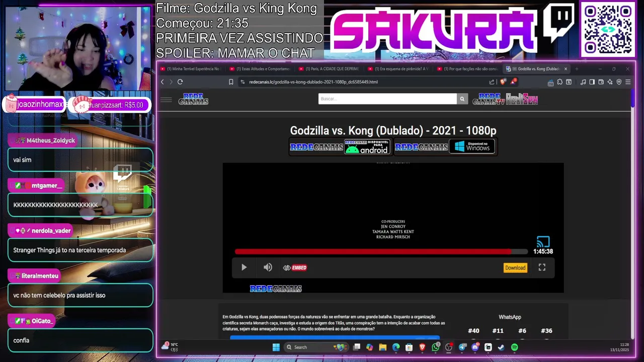Seek on the red video progress bar
The width and height of the screenshot is (644, 362).
point(381,251)
